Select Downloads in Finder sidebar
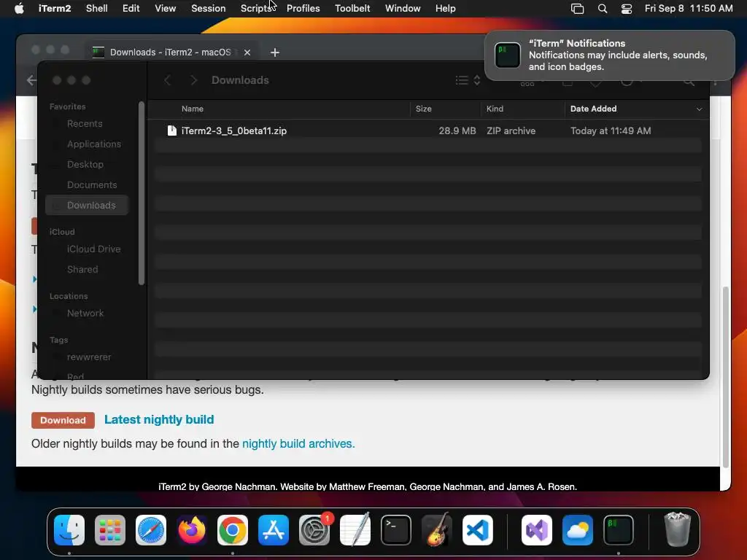This screenshot has width=747, height=560. point(88,205)
